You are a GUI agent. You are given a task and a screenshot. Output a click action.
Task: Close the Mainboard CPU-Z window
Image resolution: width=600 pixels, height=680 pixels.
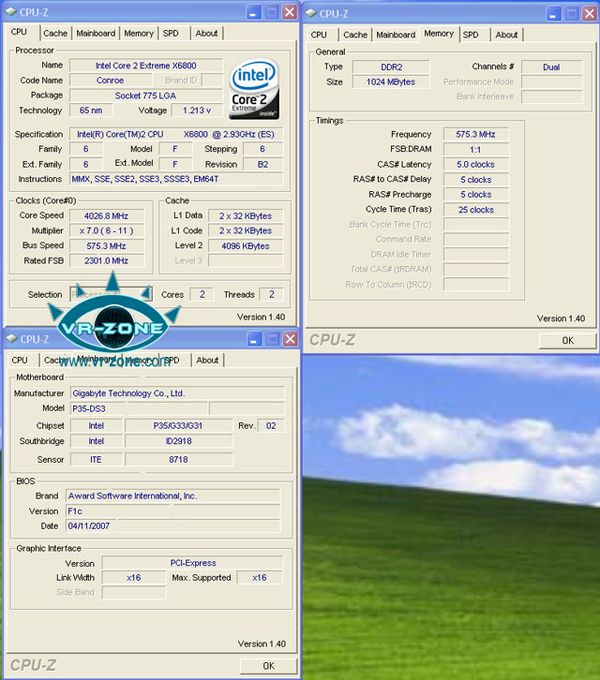(x=290, y=339)
